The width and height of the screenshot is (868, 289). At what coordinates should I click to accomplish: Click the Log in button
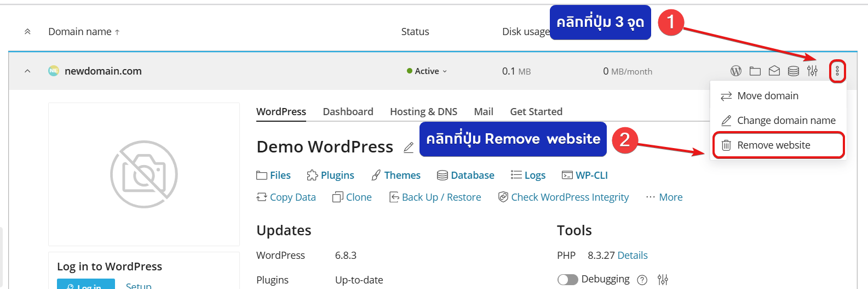(86, 284)
